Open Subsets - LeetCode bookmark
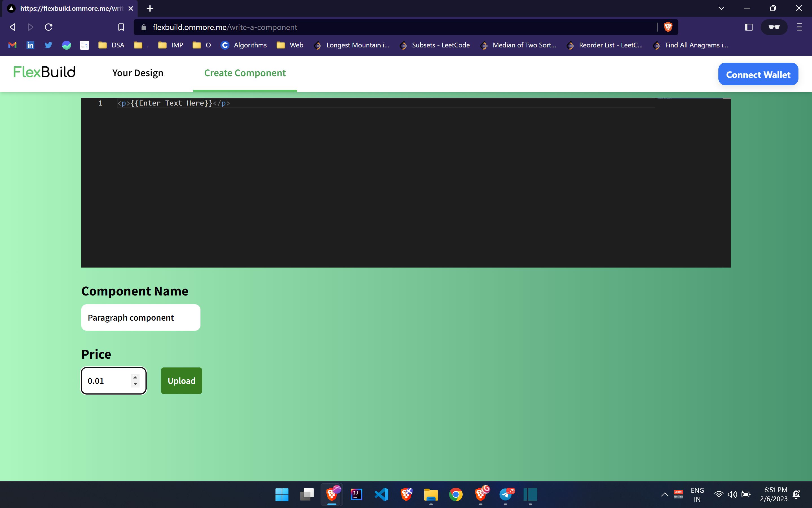Screen dimensions: 812x508 tap(435, 45)
